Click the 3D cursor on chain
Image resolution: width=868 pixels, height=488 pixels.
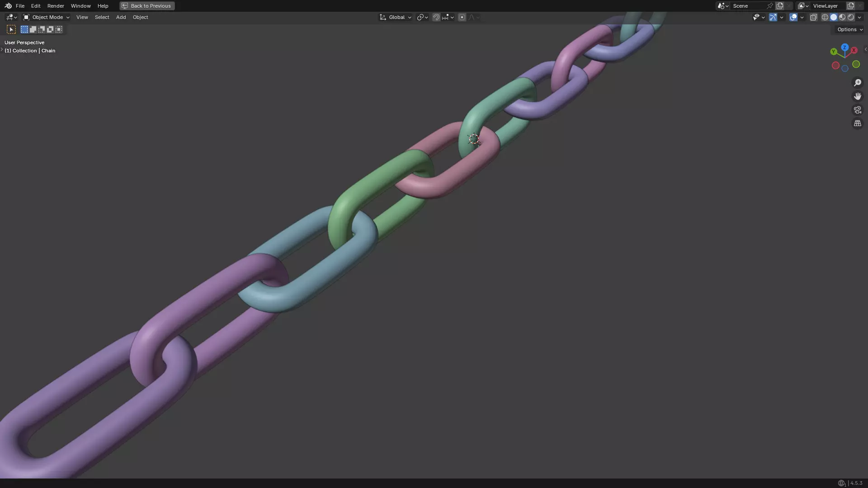[x=474, y=139]
